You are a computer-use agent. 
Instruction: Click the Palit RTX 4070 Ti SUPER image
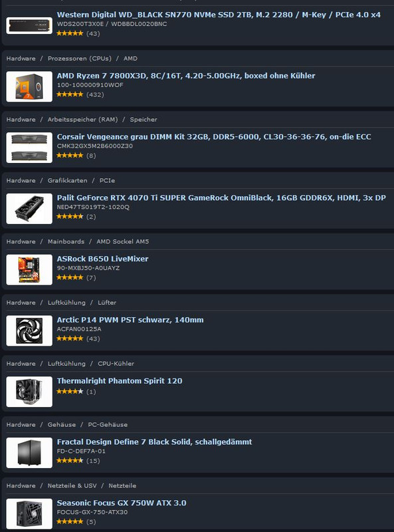tap(29, 209)
